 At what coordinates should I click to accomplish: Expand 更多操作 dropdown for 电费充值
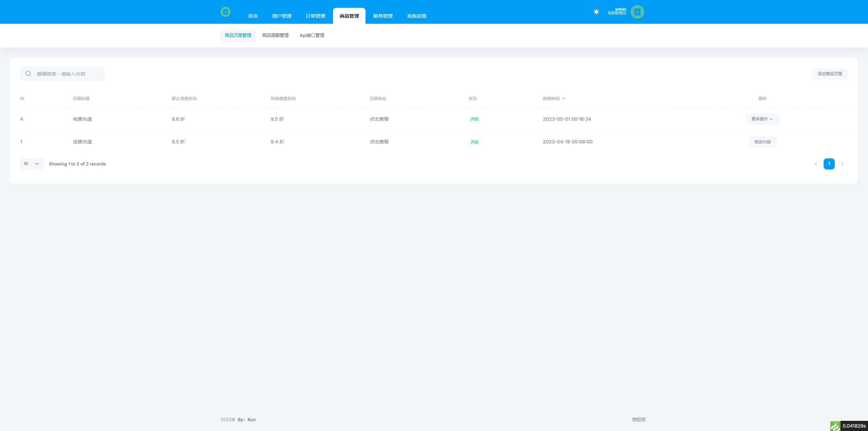762,119
